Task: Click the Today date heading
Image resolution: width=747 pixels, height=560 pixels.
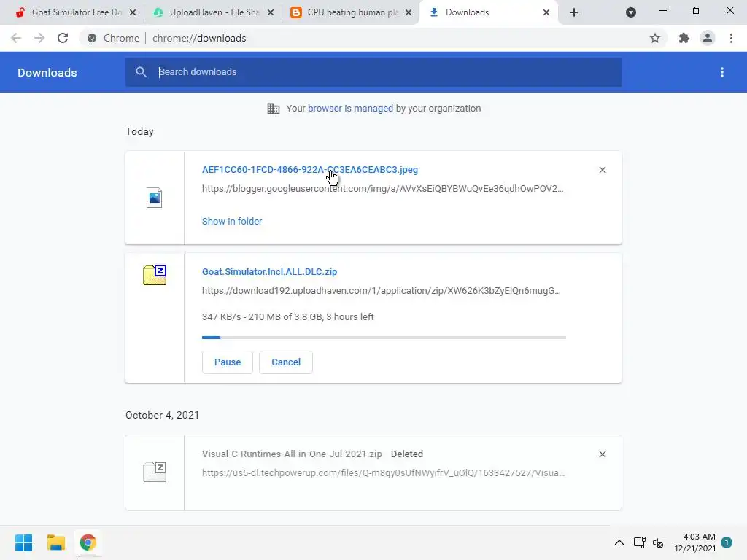Action: pyautogui.click(x=139, y=131)
